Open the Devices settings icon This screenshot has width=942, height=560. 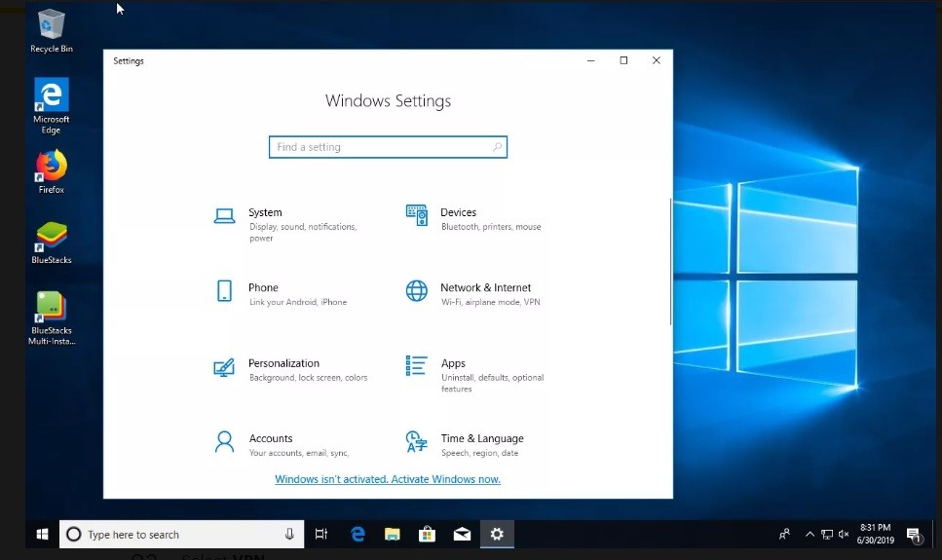pyautogui.click(x=416, y=215)
